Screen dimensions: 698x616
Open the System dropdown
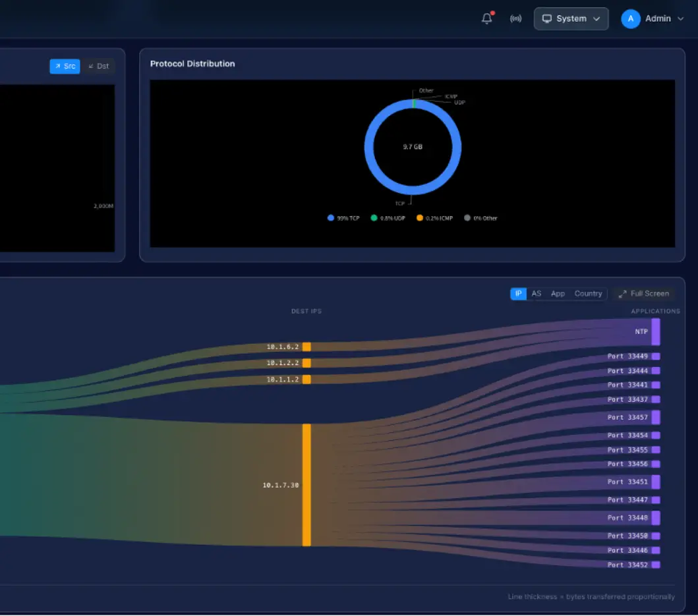coord(571,18)
